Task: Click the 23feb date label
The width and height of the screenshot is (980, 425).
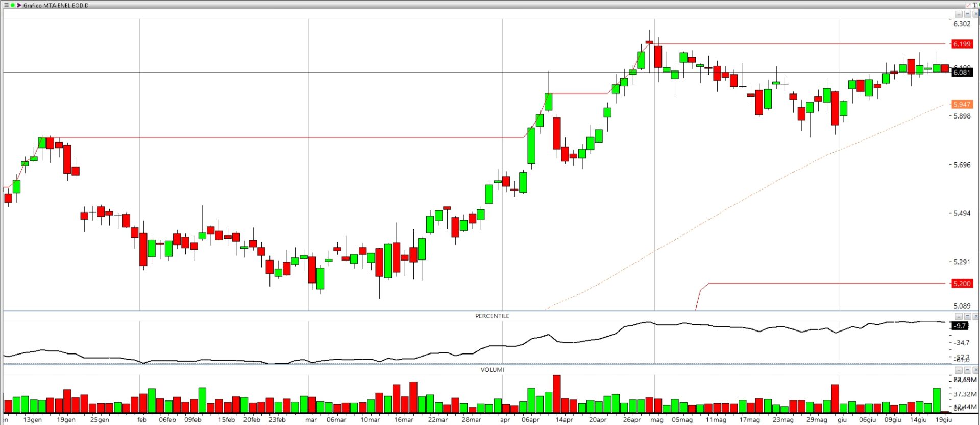Action: click(x=277, y=420)
